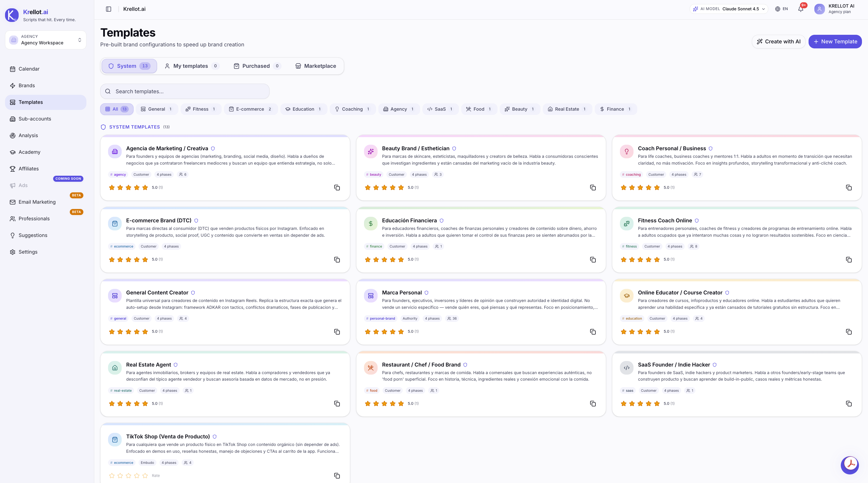The width and height of the screenshot is (868, 483).
Task: Open the notifications bell
Action: pos(800,9)
